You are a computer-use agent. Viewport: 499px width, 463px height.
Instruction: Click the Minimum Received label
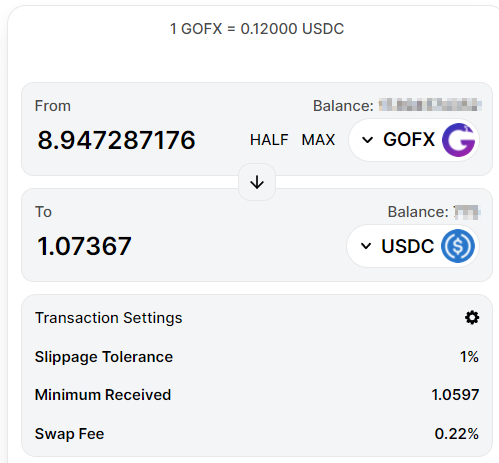tap(103, 395)
